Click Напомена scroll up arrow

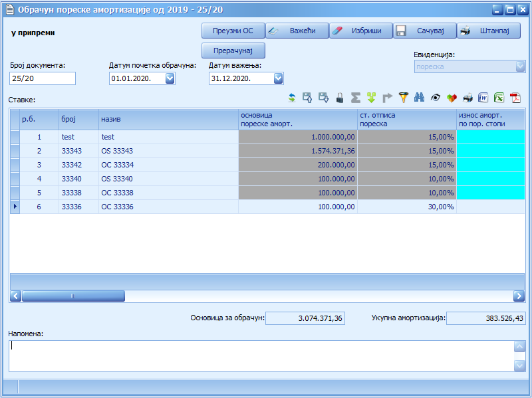pyautogui.click(x=519, y=346)
